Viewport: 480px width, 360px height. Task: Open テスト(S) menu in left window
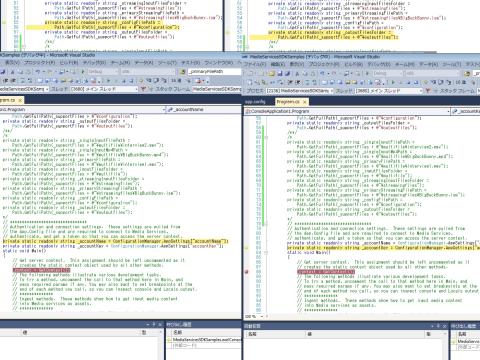(x=191, y=62)
